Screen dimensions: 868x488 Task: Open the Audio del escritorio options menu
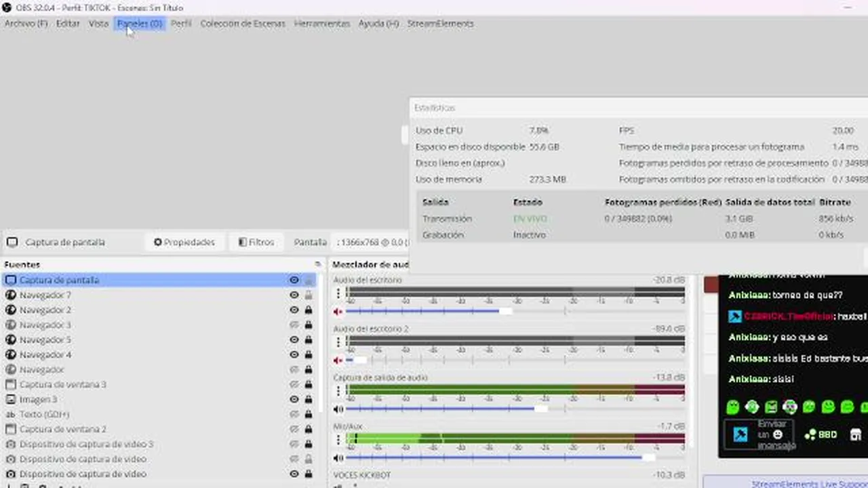(338, 293)
